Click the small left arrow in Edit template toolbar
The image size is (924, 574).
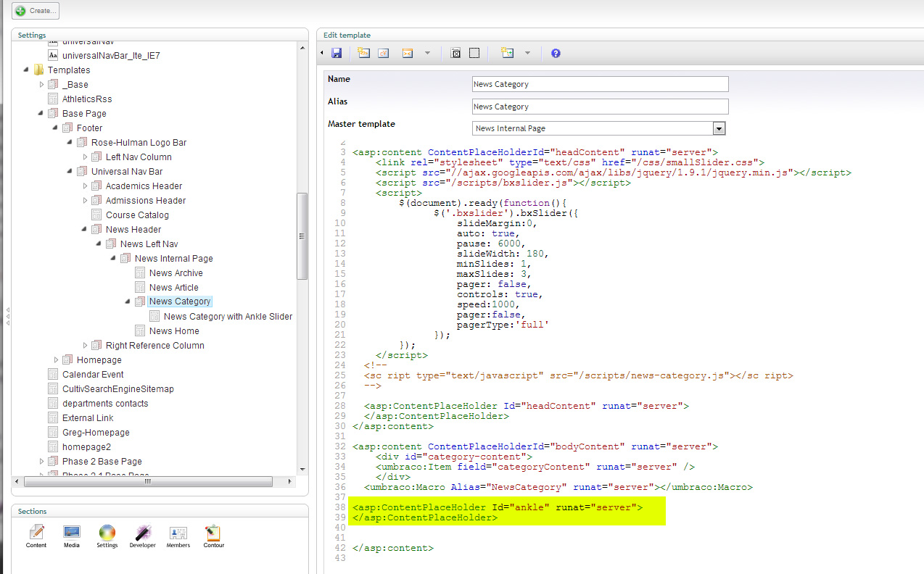click(x=322, y=53)
